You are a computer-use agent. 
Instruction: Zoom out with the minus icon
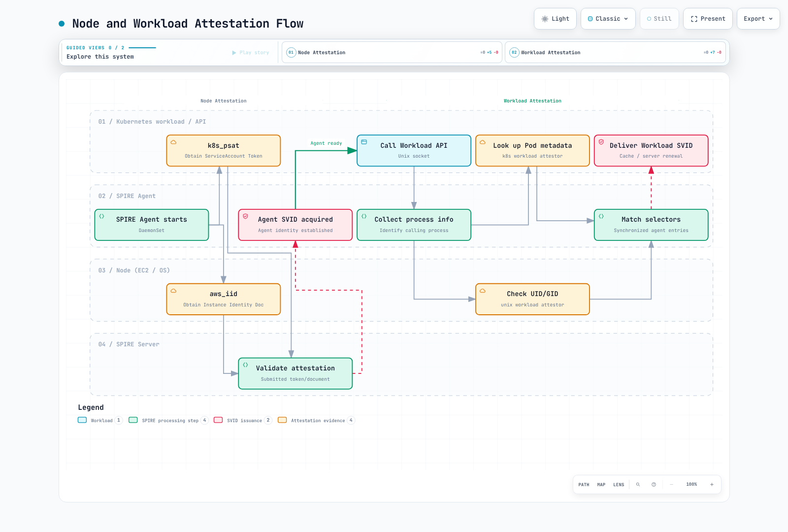[x=671, y=485]
